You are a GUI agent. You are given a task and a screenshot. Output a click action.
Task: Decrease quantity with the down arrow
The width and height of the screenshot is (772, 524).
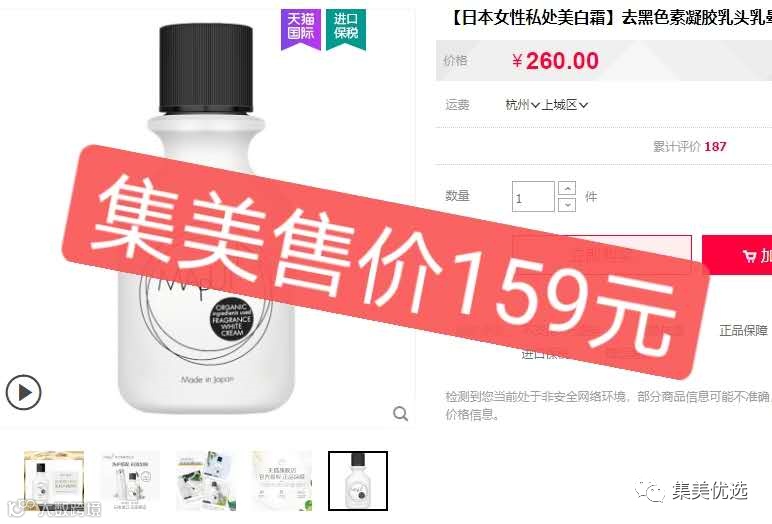(x=567, y=204)
